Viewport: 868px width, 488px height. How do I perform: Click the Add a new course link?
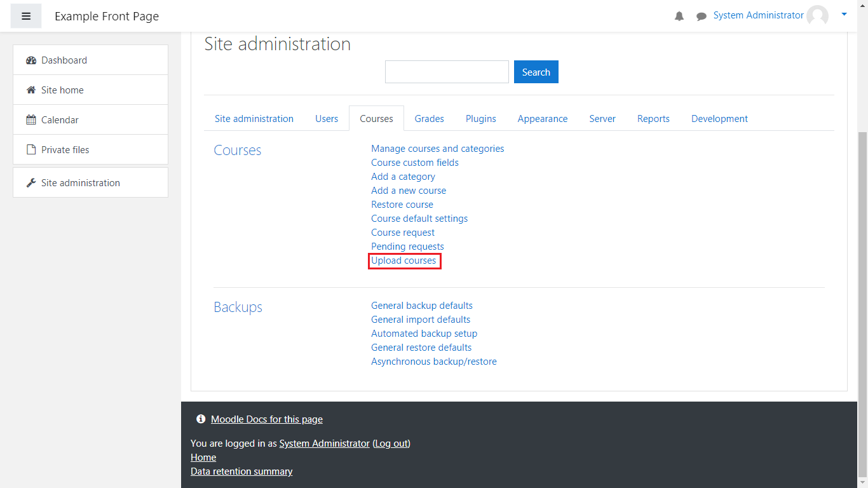coord(409,191)
